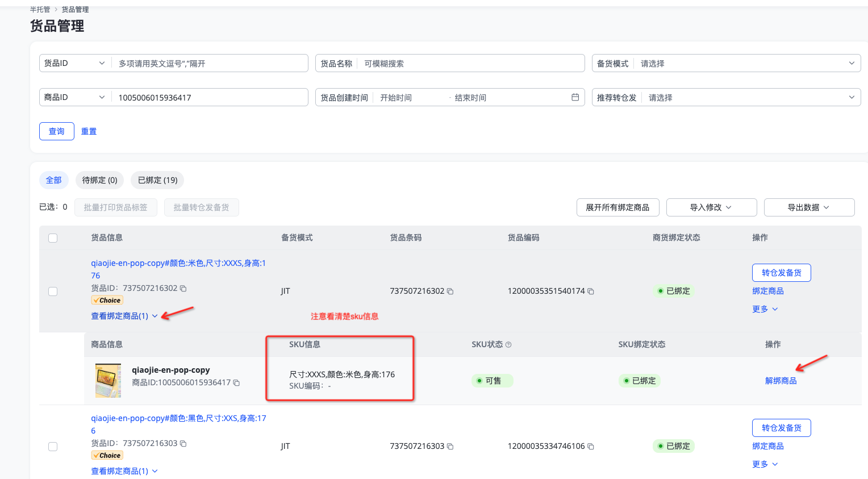The height and width of the screenshot is (479, 868).
Task: Copy barcode 737507216303 in second row
Action: tap(450, 447)
